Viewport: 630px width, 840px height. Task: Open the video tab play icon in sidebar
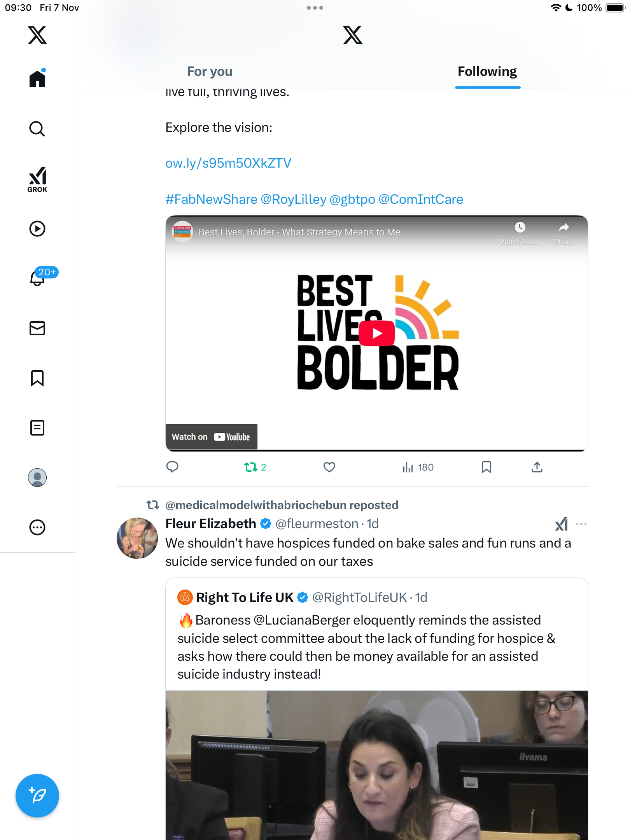(37, 229)
